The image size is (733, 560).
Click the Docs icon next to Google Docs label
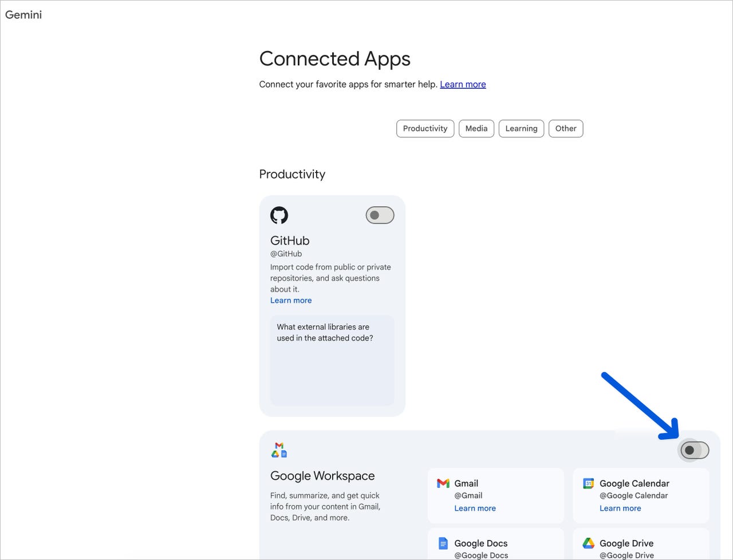point(443,543)
